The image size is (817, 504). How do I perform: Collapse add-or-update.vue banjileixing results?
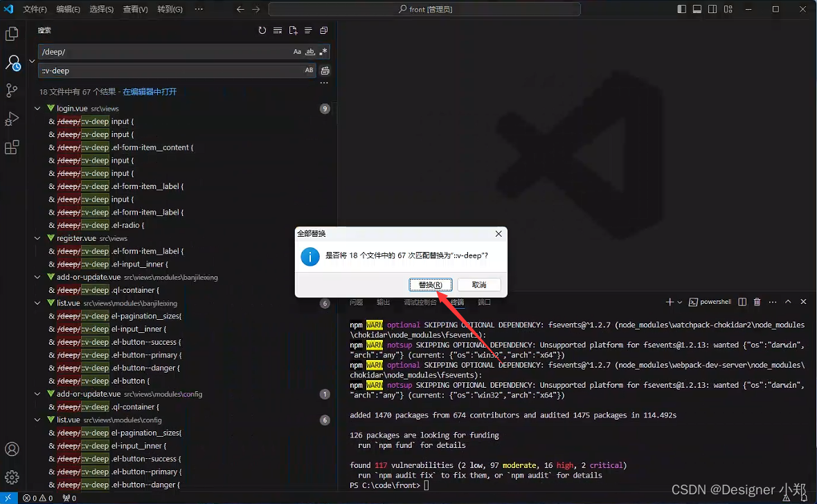(37, 278)
